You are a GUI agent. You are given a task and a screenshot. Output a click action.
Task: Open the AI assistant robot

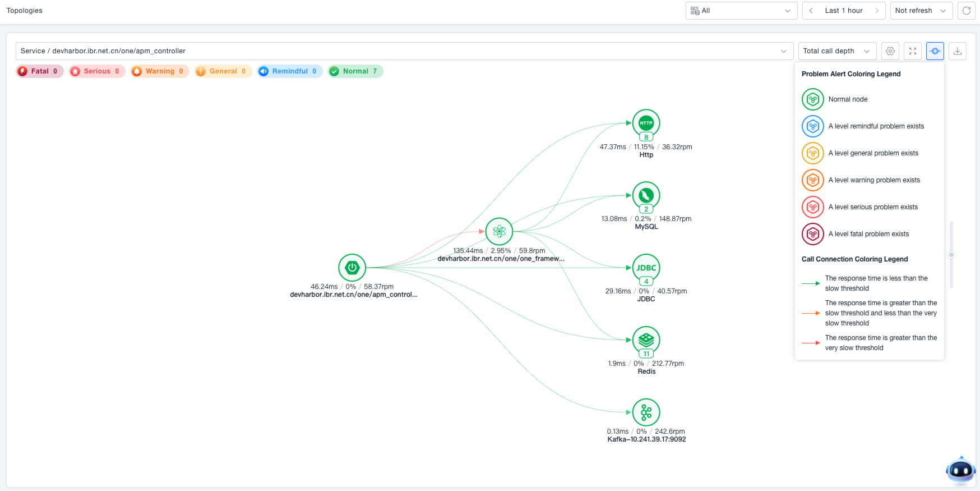point(960,470)
